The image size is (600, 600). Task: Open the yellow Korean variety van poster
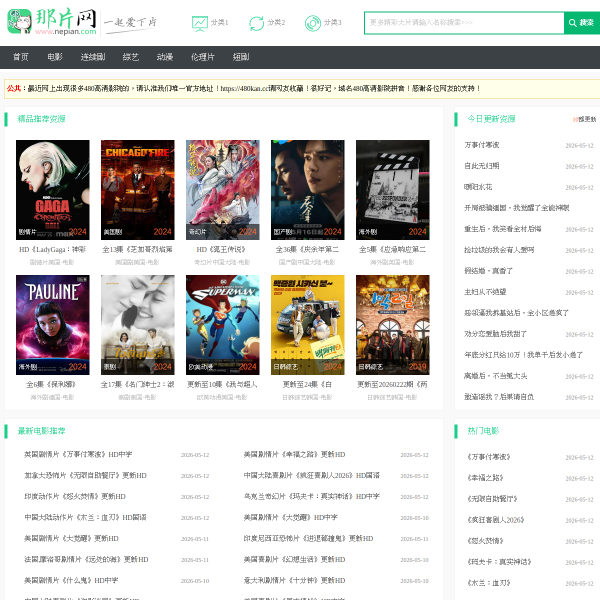[x=308, y=325]
